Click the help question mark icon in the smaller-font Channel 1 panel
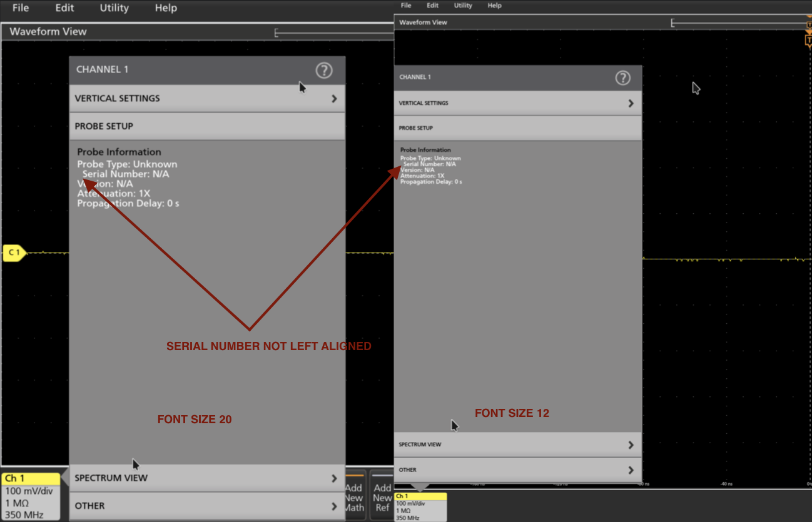 tap(622, 78)
